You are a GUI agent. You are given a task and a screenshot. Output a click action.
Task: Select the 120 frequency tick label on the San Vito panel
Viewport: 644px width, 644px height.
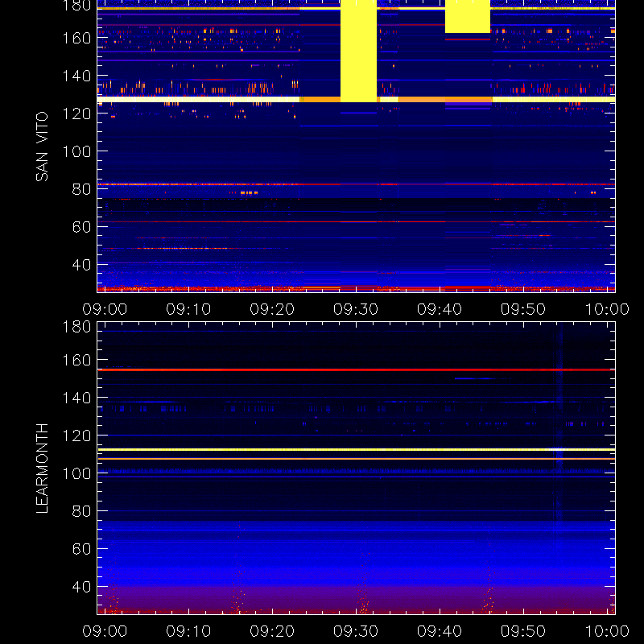pos(76,114)
